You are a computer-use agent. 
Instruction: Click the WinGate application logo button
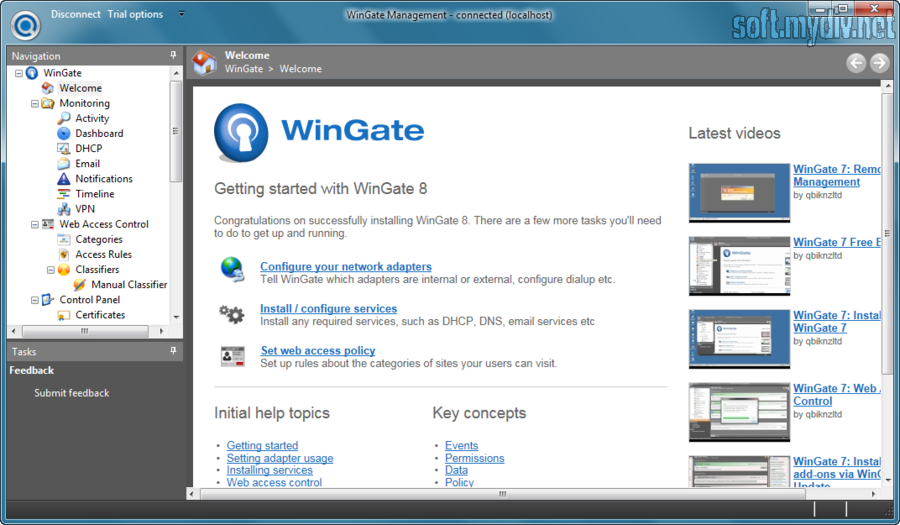(x=26, y=25)
